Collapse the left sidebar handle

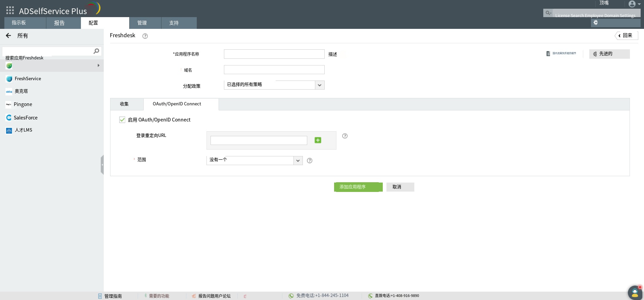click(x=102, y=165)
